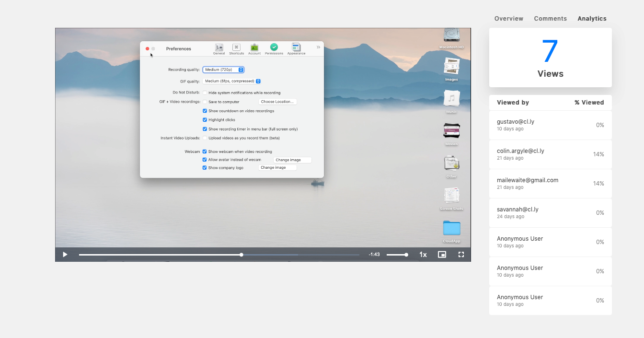Open the Account preferences icon
The height and width of the screenshot is (338, 644).
[254, 49]
